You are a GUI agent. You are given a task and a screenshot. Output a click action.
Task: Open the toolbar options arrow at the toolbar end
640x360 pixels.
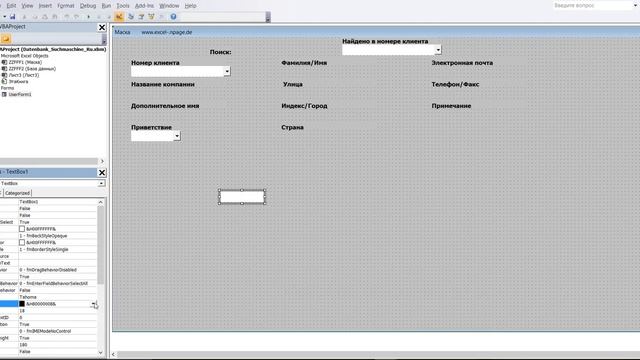point(268,18)
